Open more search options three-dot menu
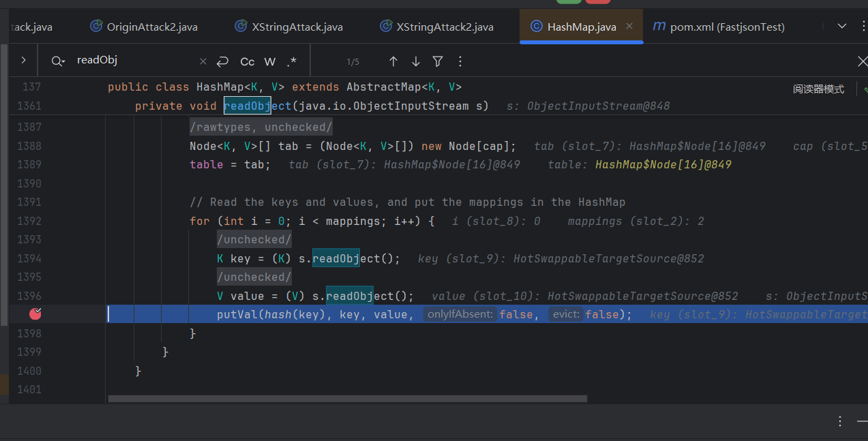The image size is (868, 441). [x=460, y=61]
